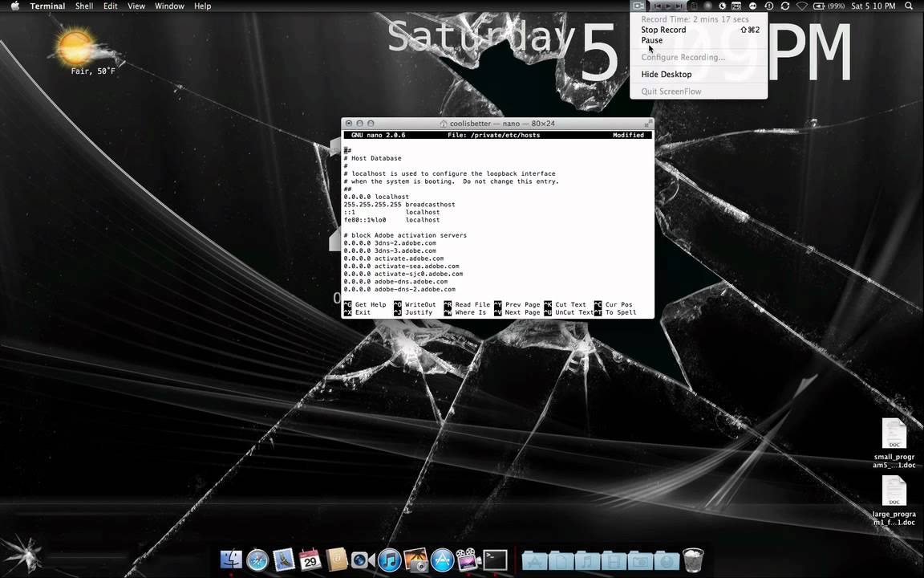The height and width of the screenshot is (578, 924).
Task: Choose Pause in ScreenFlow menu
Action: 699,40
